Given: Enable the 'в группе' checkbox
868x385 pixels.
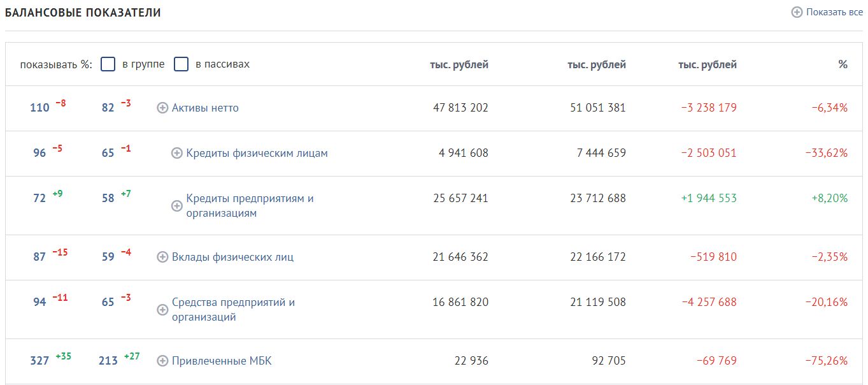Looking at the screenshot, I should (108, 64).
